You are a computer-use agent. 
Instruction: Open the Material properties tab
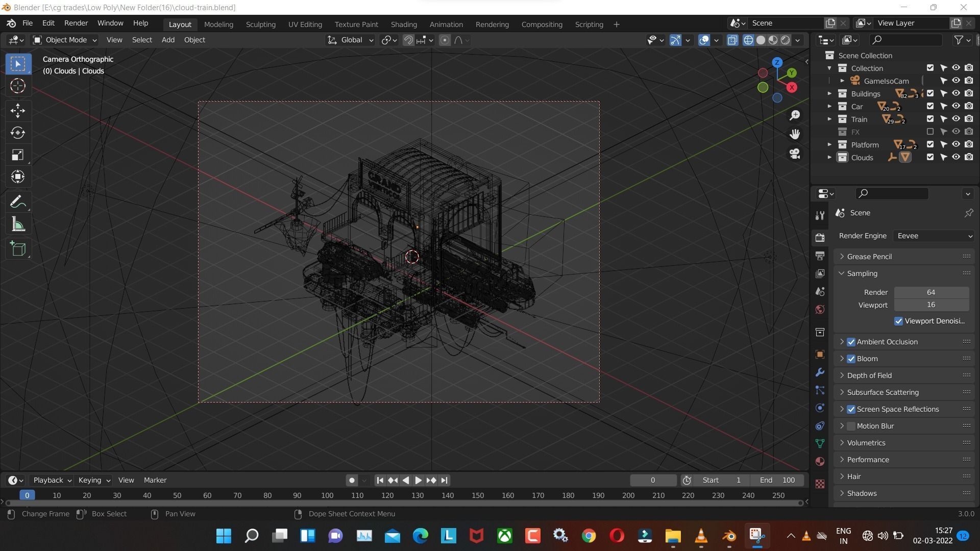820,461
